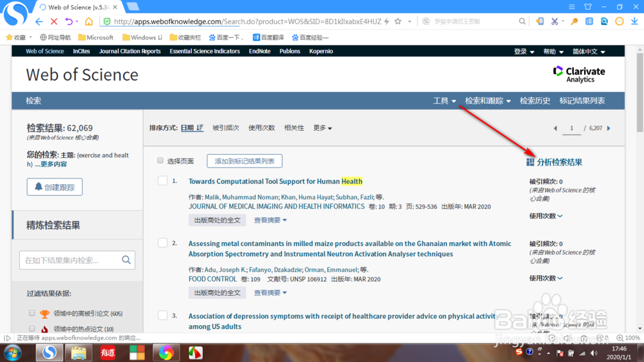Sort results by 被引频次
The image size is (644, 362).
tap(225, 128)
